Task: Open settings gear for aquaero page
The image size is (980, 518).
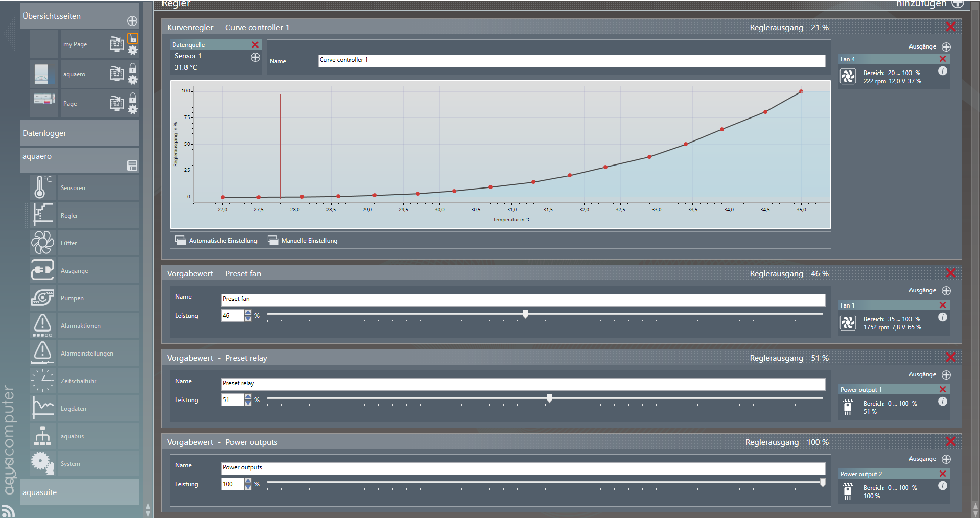Action: click(x=133, y=80)
